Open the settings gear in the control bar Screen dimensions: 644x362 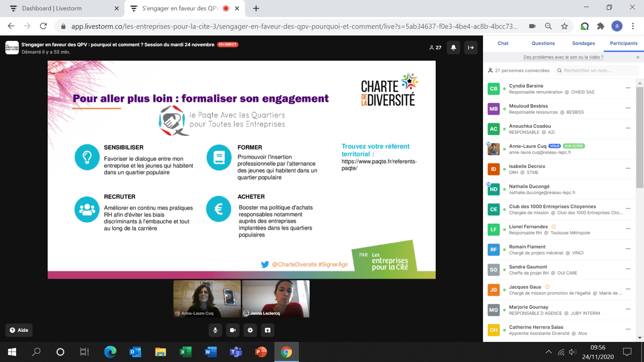(x=250, y=330)
